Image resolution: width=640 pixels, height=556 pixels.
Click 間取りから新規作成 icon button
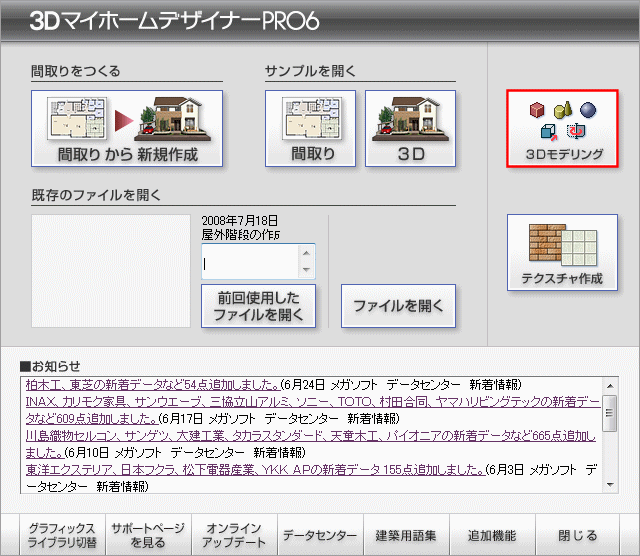(127, 128)
